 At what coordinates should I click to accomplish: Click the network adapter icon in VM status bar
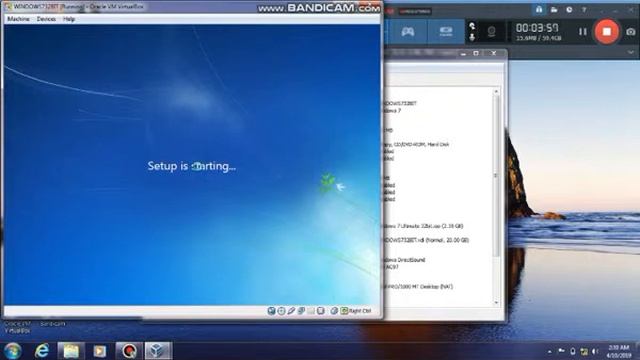(301, 311)
